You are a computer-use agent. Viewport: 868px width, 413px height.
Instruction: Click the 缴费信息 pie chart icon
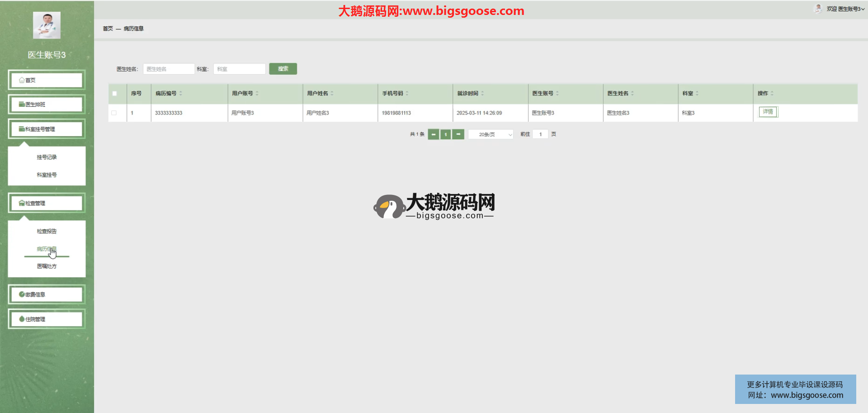pos(22,294)
